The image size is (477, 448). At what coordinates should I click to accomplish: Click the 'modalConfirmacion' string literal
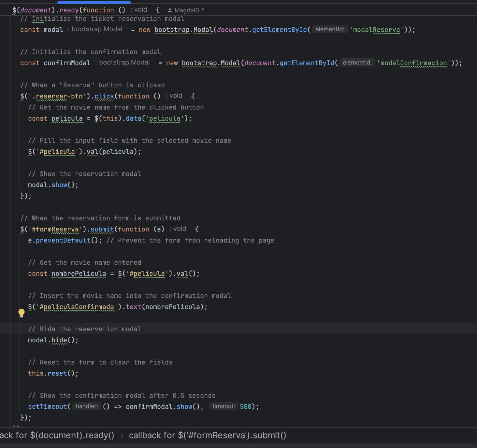[x=414, y=63]
